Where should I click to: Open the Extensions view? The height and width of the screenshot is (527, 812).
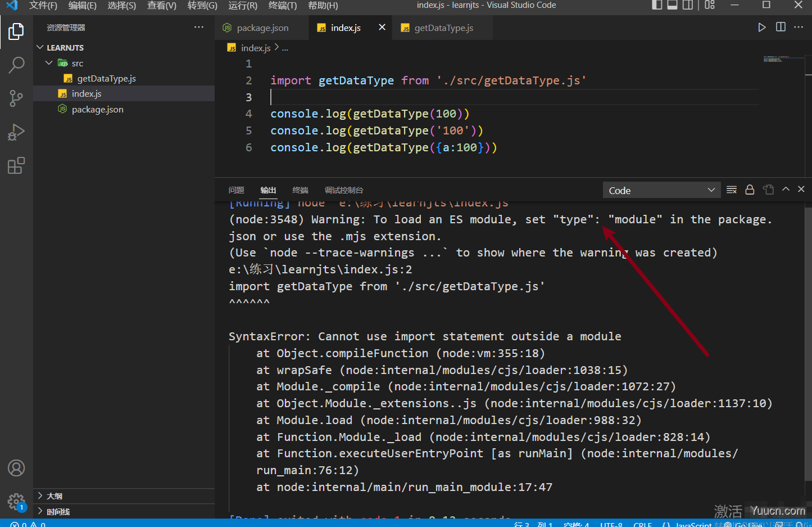(x=16, y=166)
